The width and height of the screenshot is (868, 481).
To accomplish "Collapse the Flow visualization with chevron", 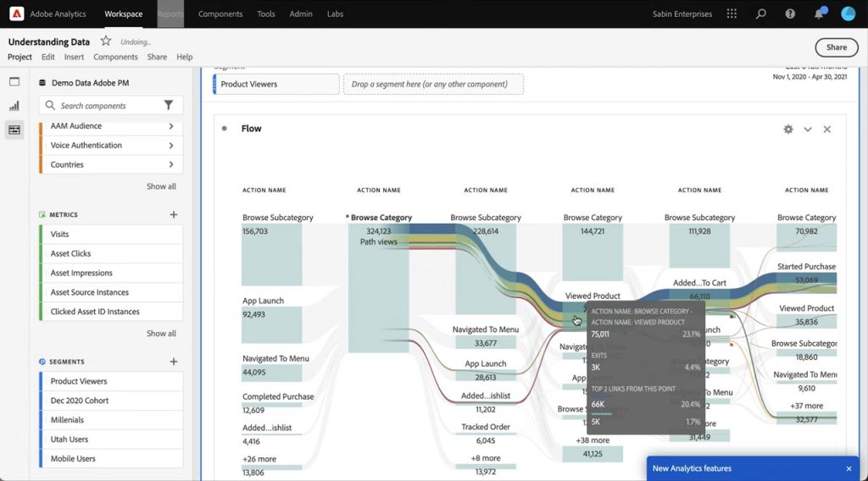I will pyautogui.click(x=808, y=130).
